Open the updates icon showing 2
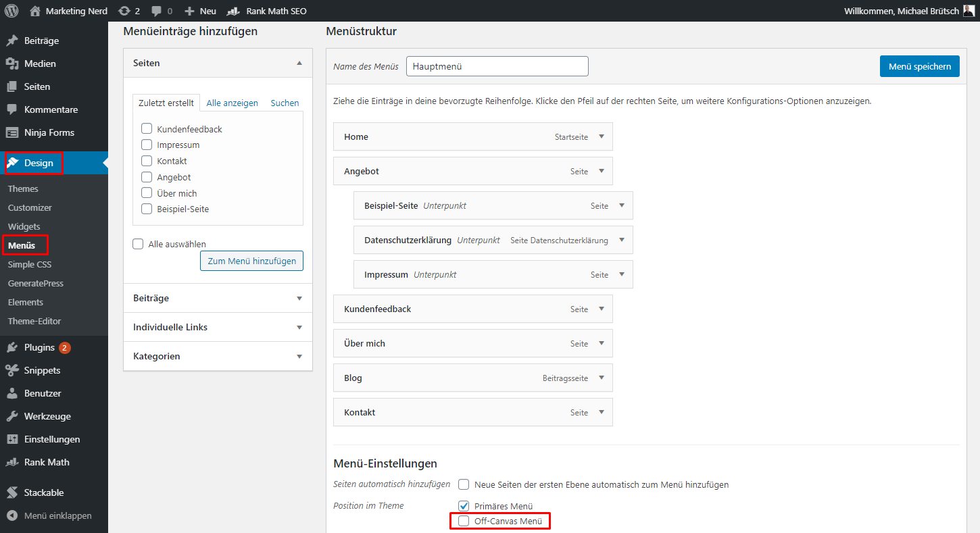The image size is (980, 533). (124, 11)
